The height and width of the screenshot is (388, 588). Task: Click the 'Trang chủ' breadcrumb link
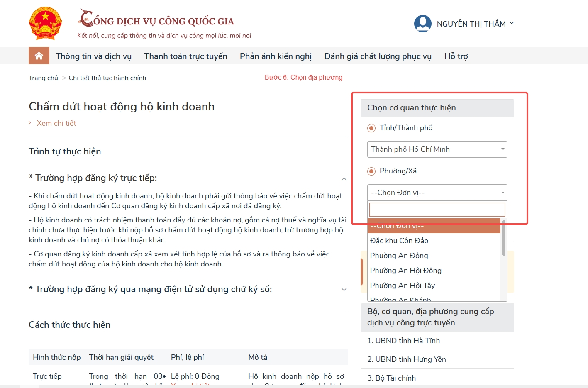[x=43, y=78]
